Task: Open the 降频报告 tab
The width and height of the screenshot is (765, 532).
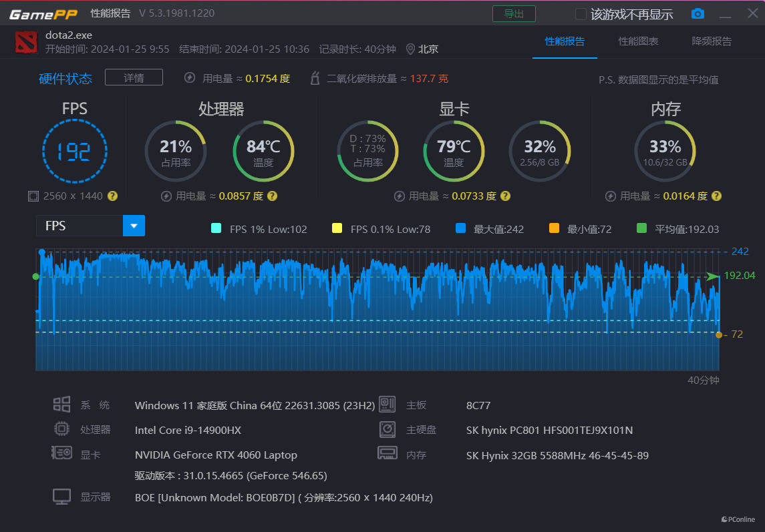Action: (712, 41)
